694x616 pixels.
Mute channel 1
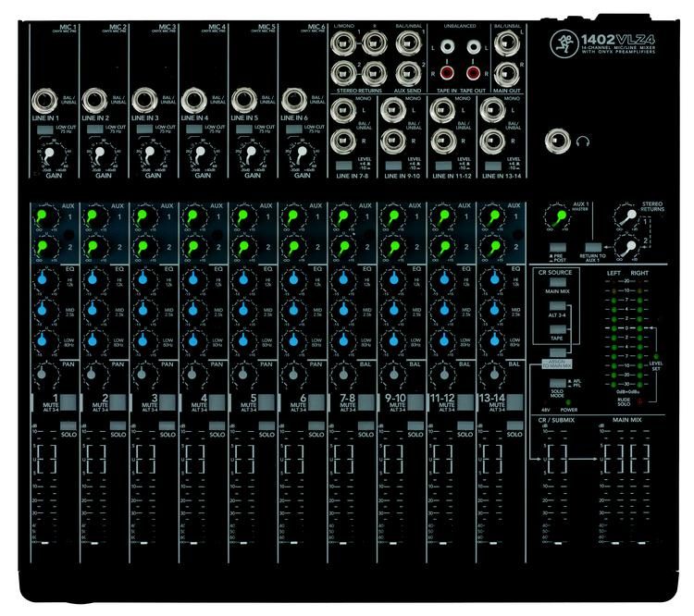pos(68,402)
